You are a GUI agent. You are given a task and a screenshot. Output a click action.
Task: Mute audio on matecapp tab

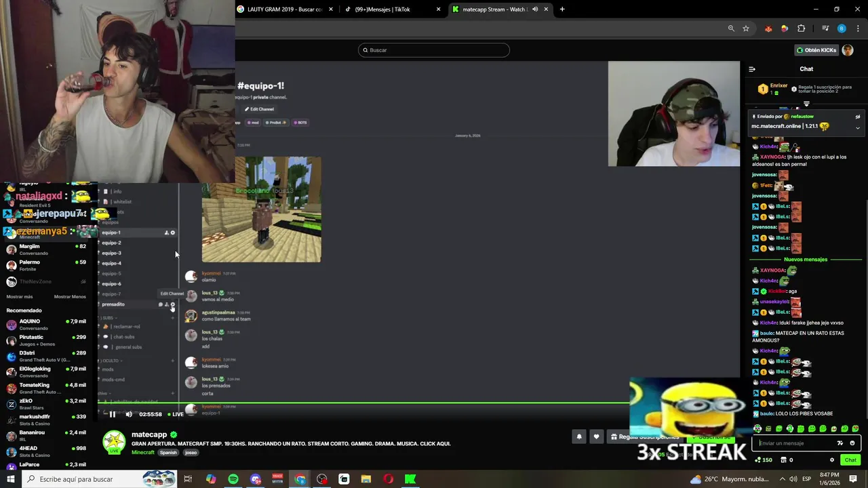(x=535, y=9)
